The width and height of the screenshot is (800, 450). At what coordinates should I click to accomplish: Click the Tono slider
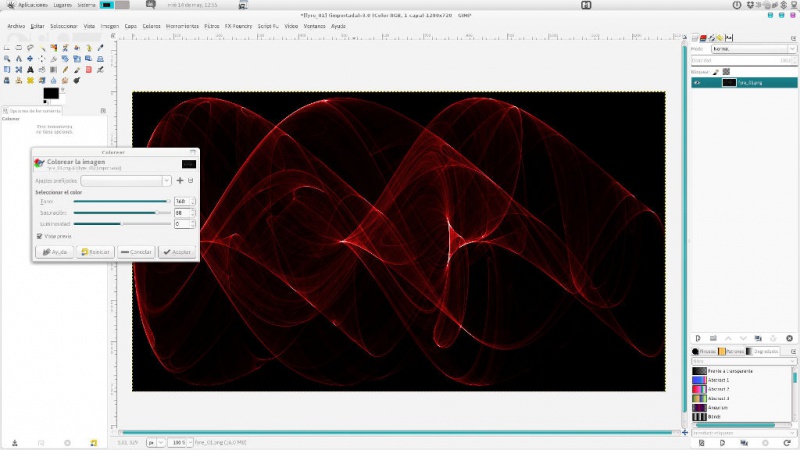[122, 202]
